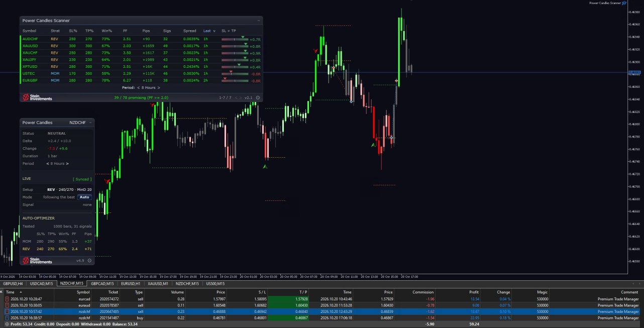Click the nzdchf buy order icon
Viewport: 644px width, 328px height.
pos(7,318)
